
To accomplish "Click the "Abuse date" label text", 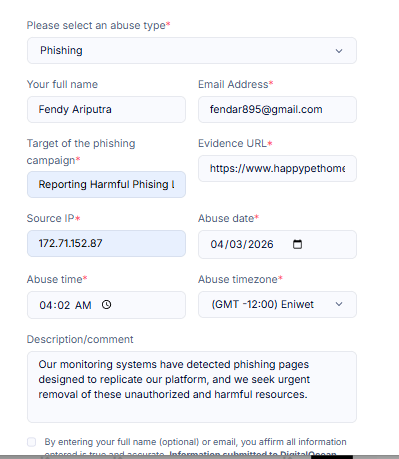I will [x=229, y=218].
